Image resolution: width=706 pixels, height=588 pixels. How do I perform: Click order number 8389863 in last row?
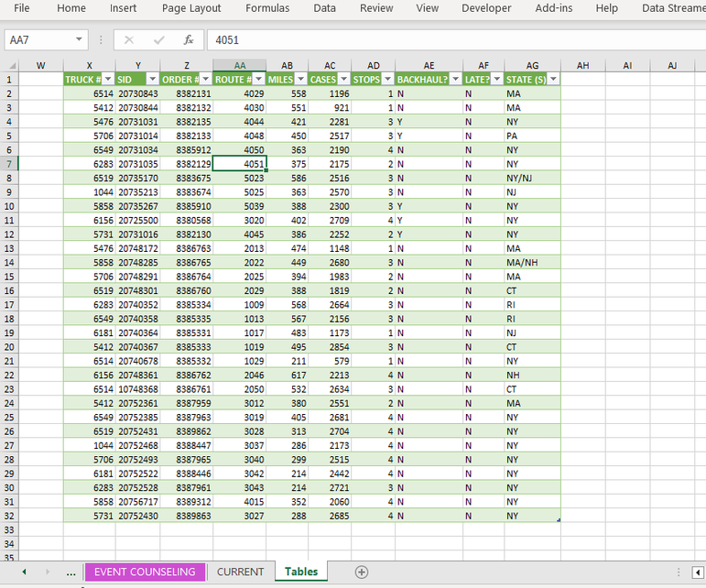tap(187, 516)
